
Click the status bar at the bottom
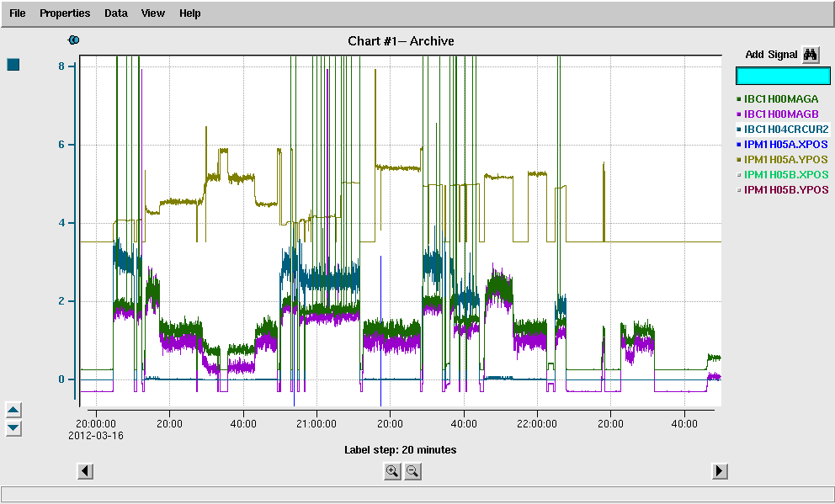(x=417, y=494)
